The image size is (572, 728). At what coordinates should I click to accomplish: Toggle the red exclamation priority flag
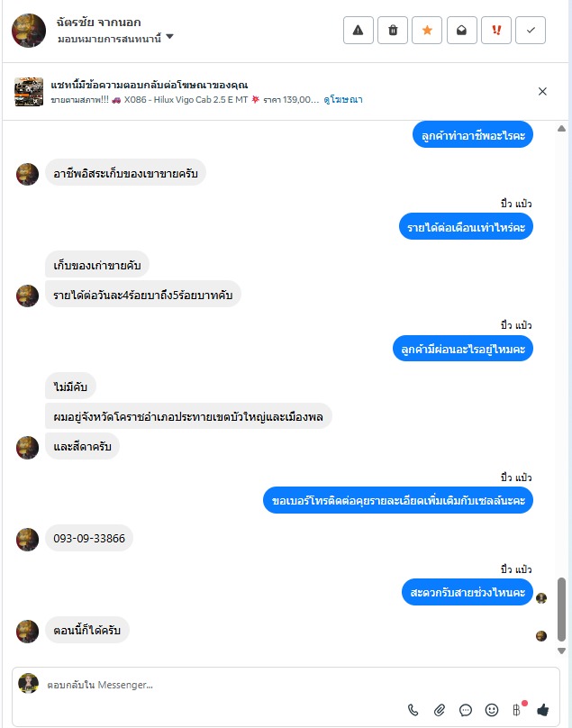(496, 30)
